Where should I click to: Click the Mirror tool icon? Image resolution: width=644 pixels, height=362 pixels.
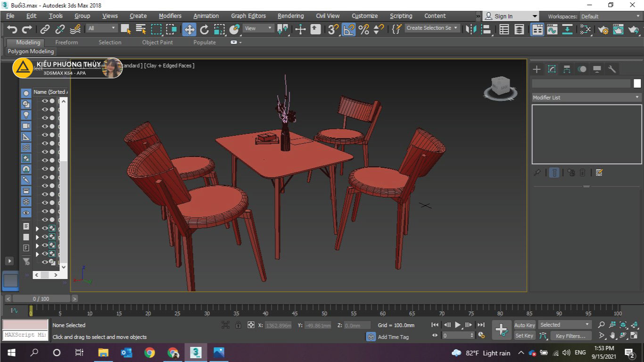pos(471,30)
